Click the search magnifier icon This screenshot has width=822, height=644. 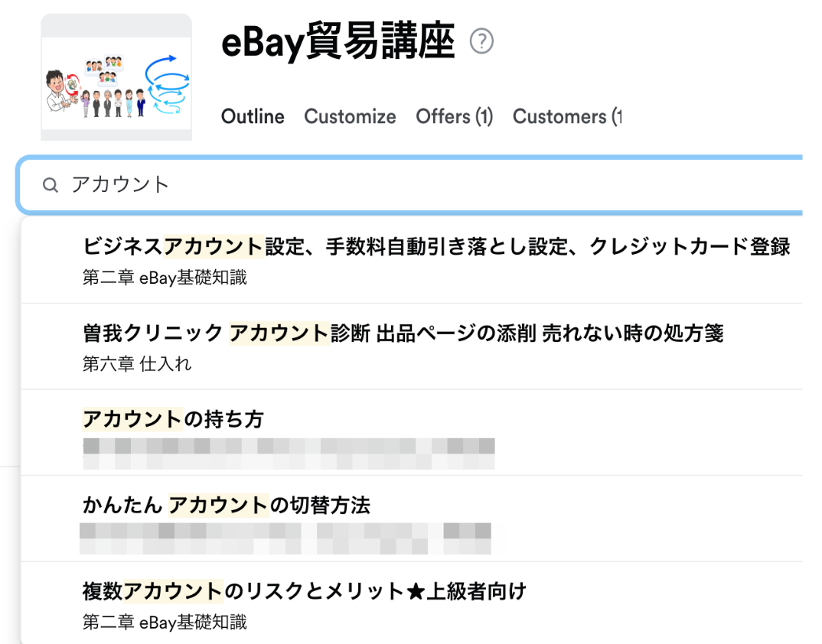[51, 184]
